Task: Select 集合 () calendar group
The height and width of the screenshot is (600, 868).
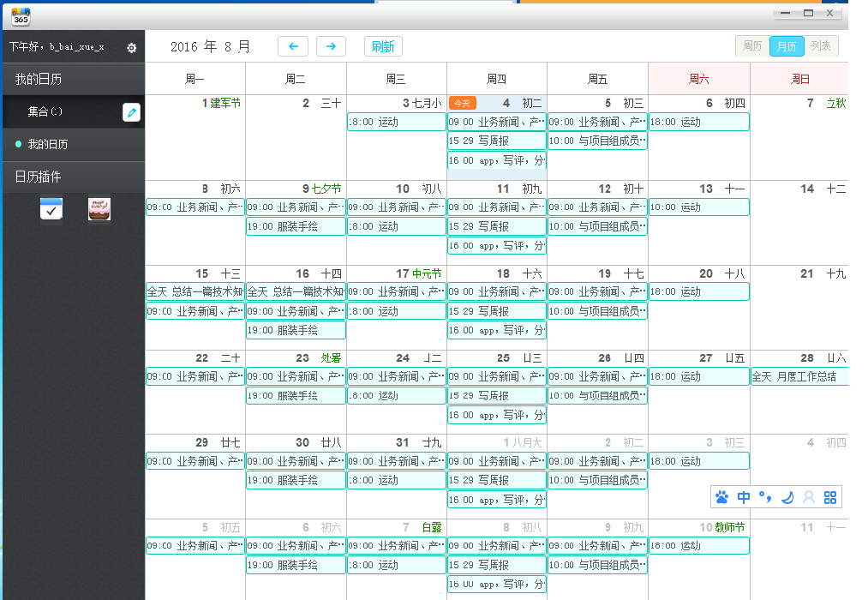Action: pyautogui.click(x=45, y=111)
